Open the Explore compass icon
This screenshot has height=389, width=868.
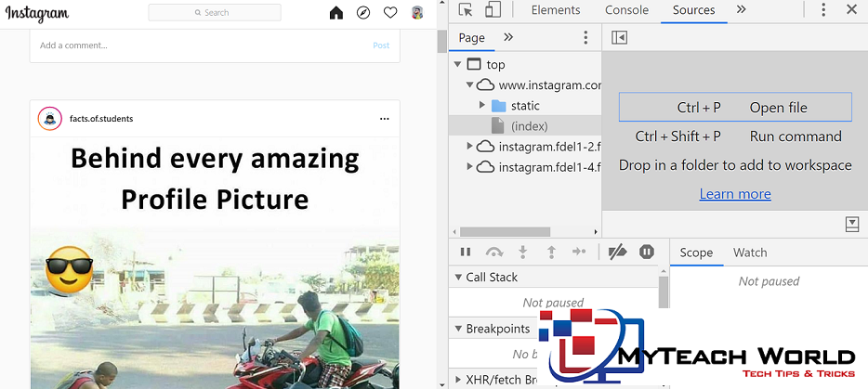click(363, 13)
